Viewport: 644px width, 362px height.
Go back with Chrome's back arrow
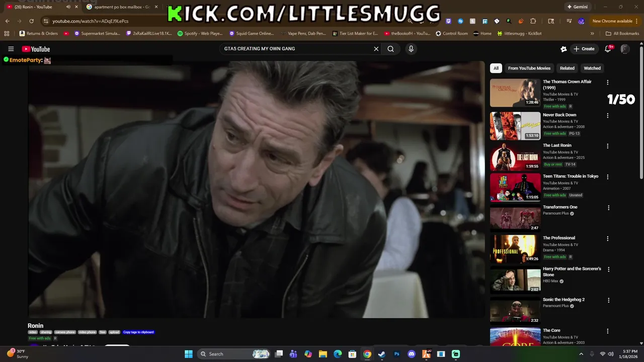[7, 21]
